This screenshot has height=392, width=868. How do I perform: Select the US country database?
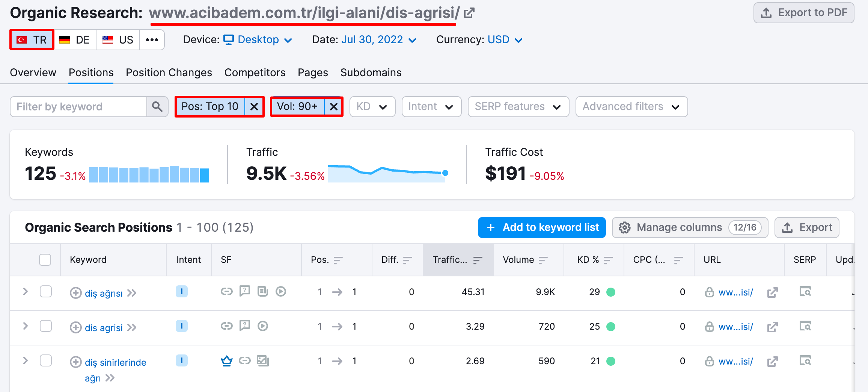[x=118, y=40]
